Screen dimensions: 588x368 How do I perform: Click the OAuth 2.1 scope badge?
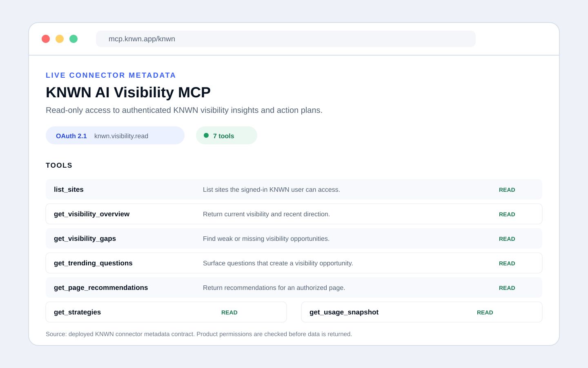pos(115,135)
